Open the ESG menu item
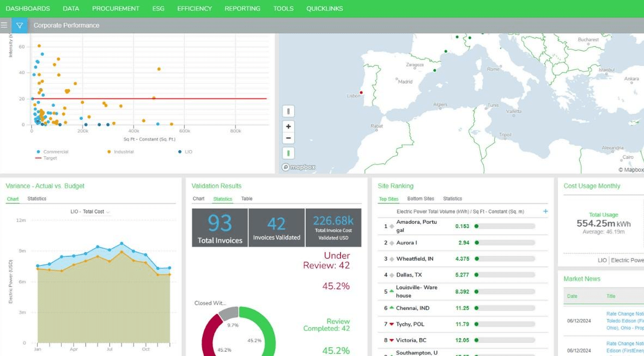 click(x=158, y=9)
